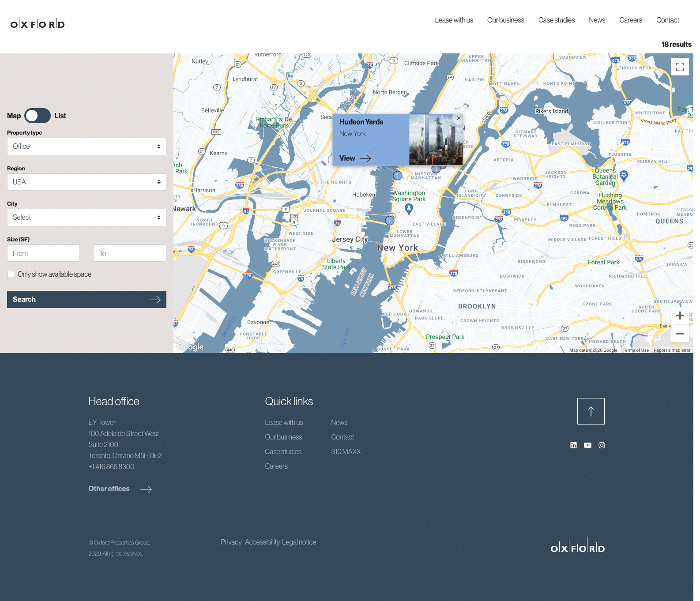Open Our business menu
This screenshot has width=700, height=601.
point(505,20)
